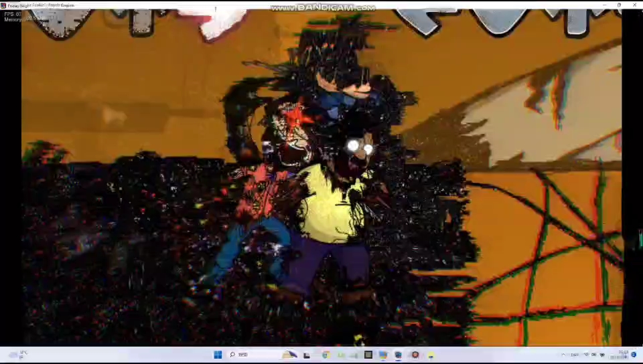Screen dimensions: 643x364
Task: Open the notification center badge
Action: tap(634, 355)
